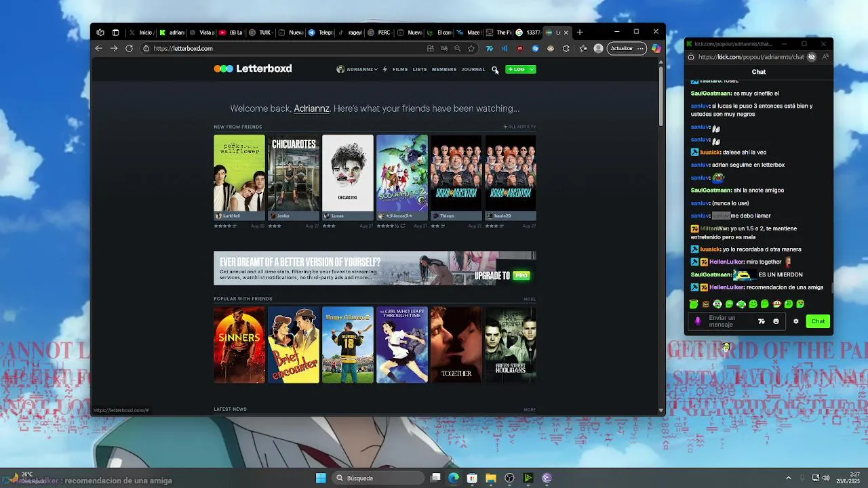Bookmark the page with the star icon
Image resolution: width=868 pixels, height=488 pixels.
(471, 48)
